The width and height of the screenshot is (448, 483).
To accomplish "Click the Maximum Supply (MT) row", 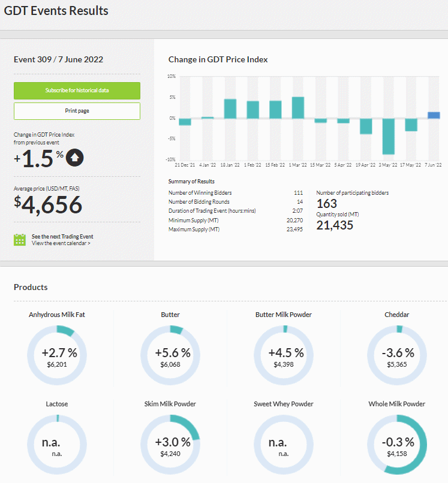I will [x=236, y=229].
